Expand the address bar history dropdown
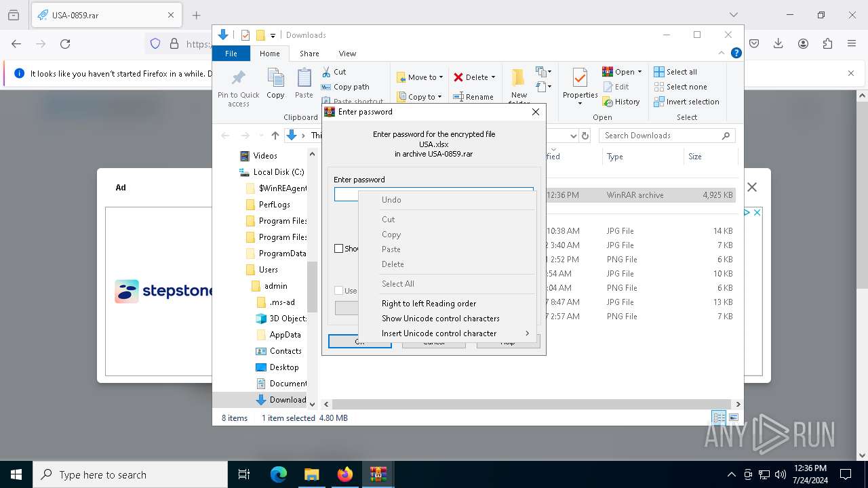The image size is (868, 488). pyautogui.click(x=574, y=136)
